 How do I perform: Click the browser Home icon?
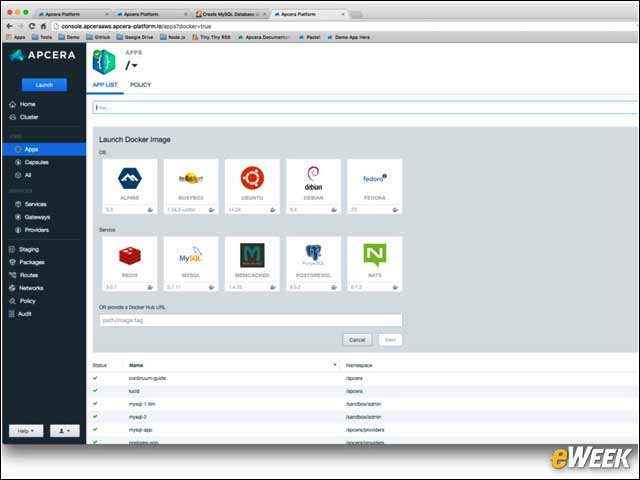tap(43, 26)
